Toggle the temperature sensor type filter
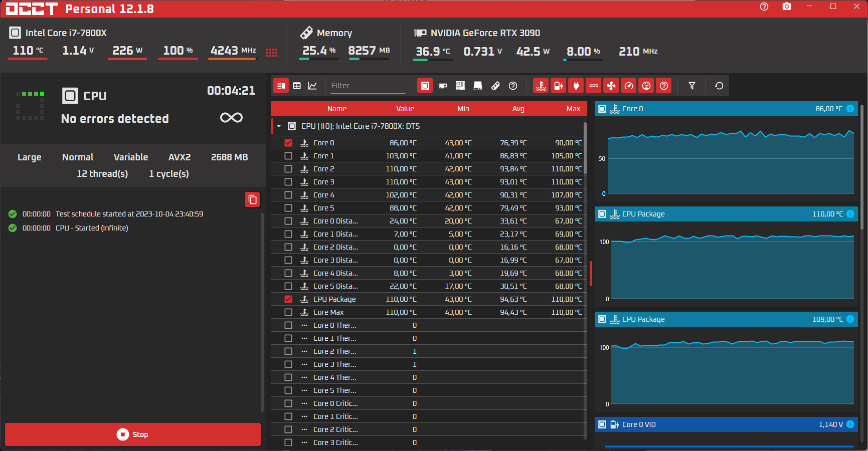The image size is (868, 451). point(541,86)
